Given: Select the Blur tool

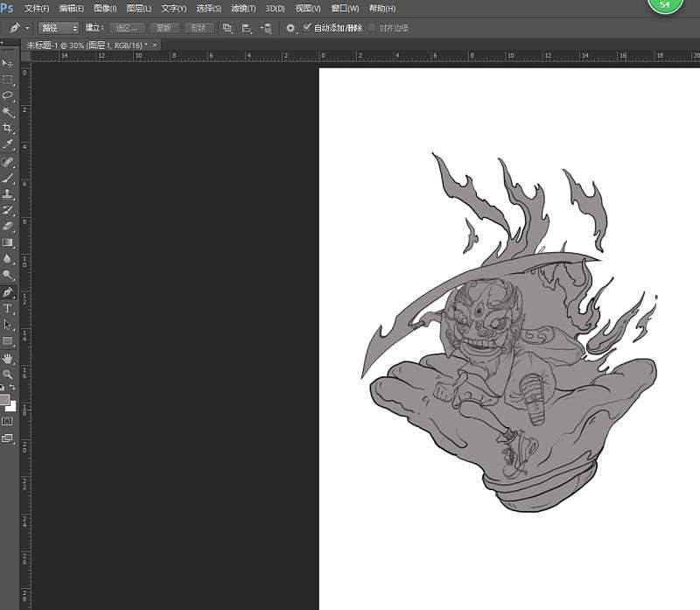Looking at the screenshot, I should [7, 258].
